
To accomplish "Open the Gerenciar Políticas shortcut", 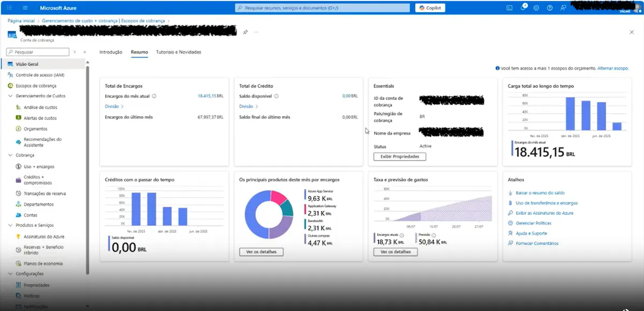I will (x=533, y=223).
